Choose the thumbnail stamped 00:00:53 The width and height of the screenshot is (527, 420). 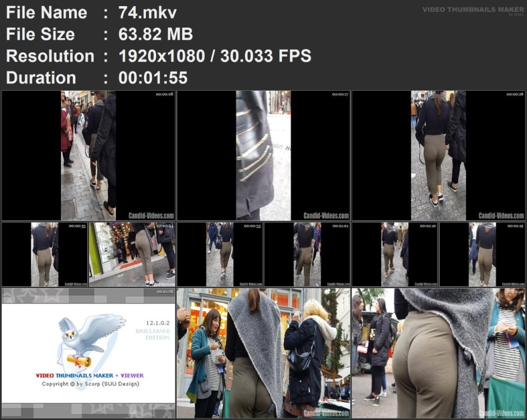click(220, 254)
